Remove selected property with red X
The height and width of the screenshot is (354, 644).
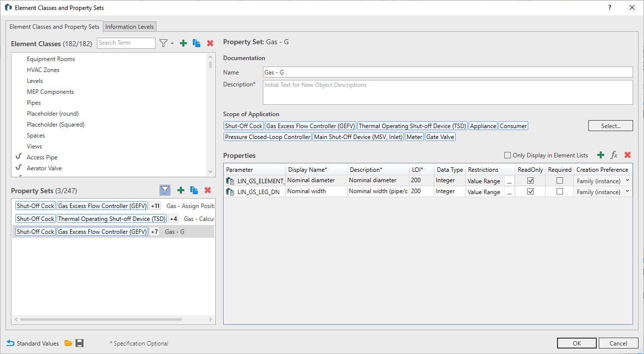click(628, 155)
